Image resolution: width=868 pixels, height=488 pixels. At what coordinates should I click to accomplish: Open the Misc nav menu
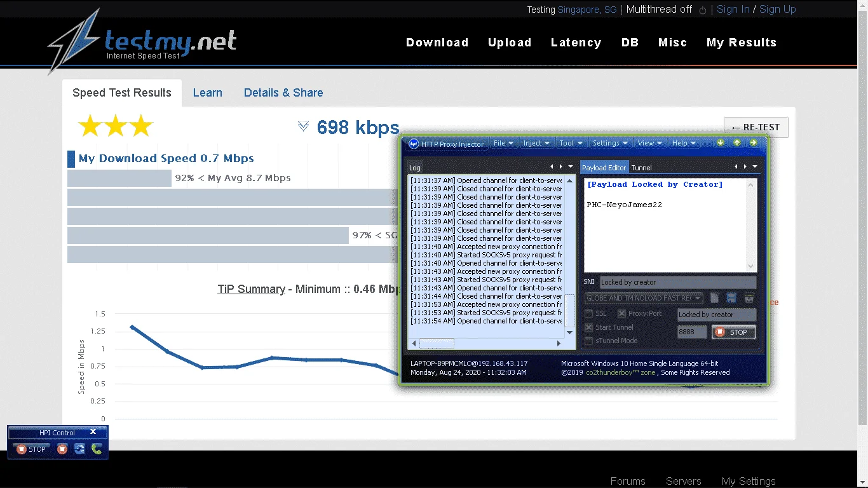point(672,43)
